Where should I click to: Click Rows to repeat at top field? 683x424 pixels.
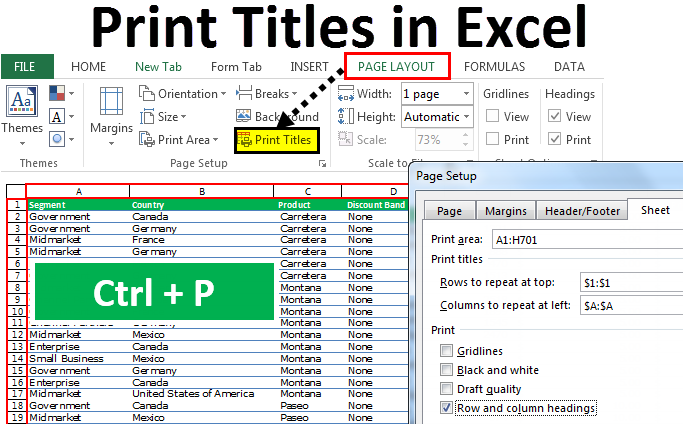pyautogui.click(x=631, y=282)
